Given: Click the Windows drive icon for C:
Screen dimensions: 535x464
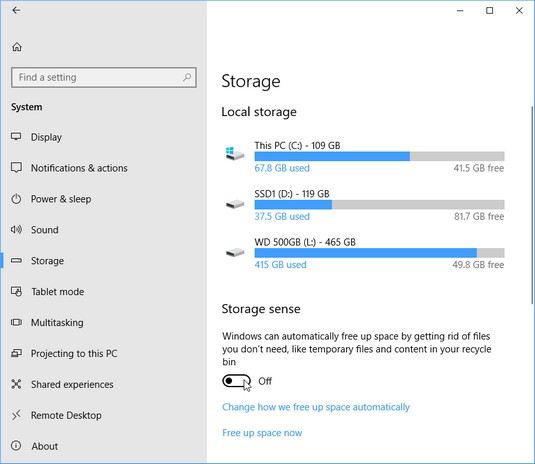Looking at the screenshot, I should click(235, 153).
